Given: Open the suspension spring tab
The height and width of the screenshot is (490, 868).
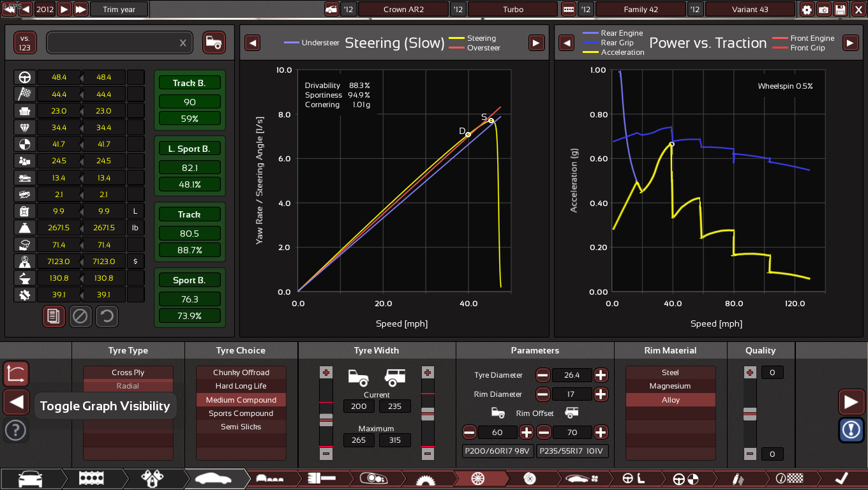Looking at the screenshot, I should point(740,479).
